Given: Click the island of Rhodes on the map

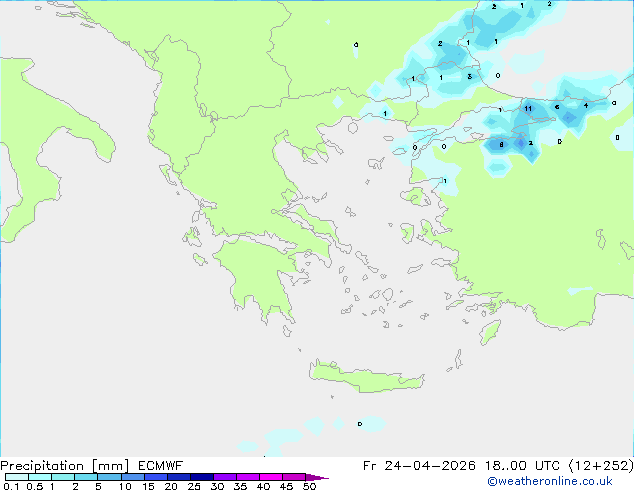Looking at the screenshot, I should pyautogui.click(x=490, y=332).
